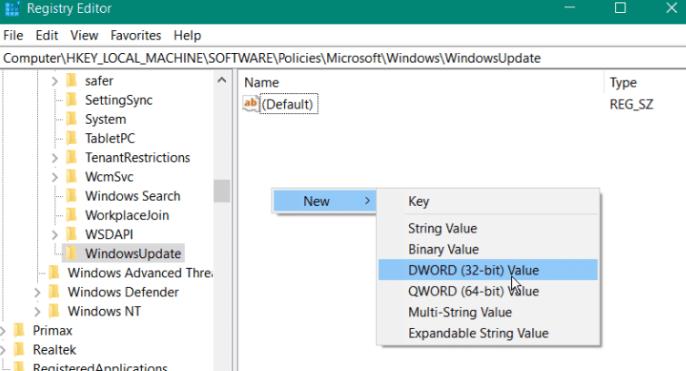Choose String Value from New submenu
The height and width of the screenshot is (371, 686).
tap(488, 228)
